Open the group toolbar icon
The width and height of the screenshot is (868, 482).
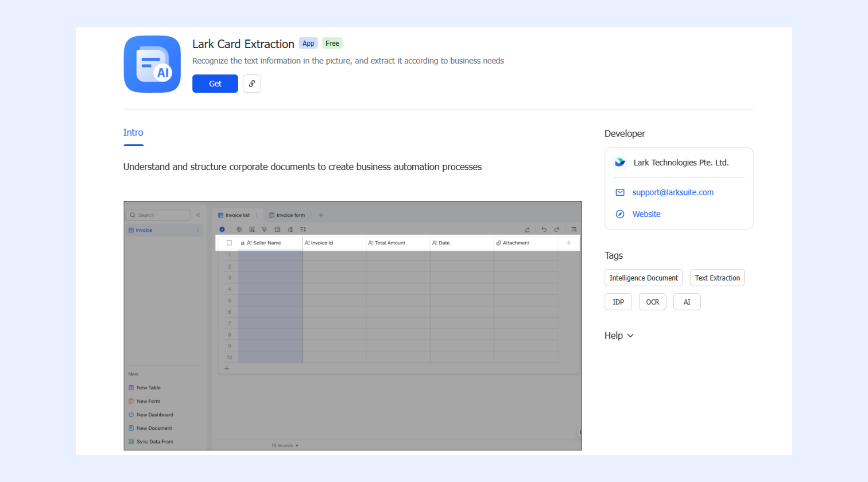click(277, 229)
